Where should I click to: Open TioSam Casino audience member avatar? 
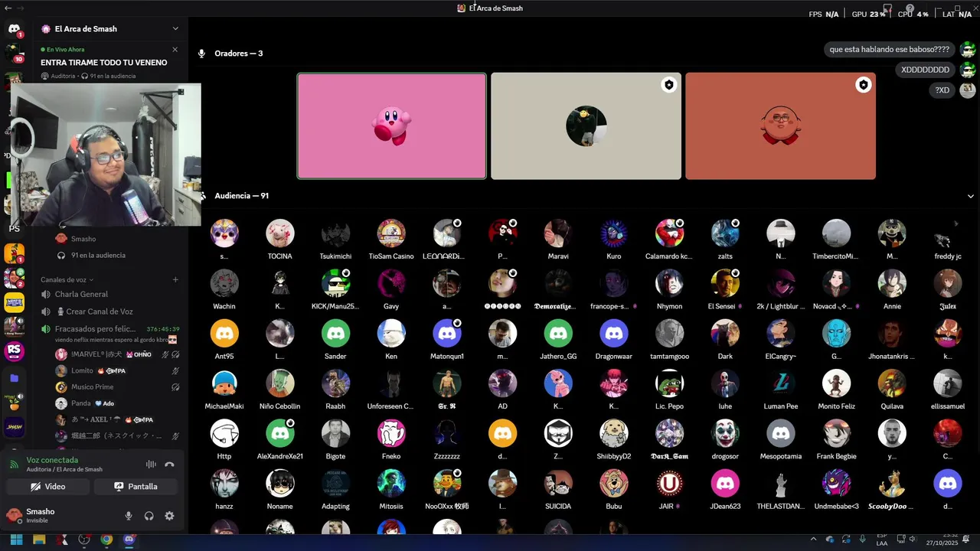pyautogui.click(x=391, y=233)
